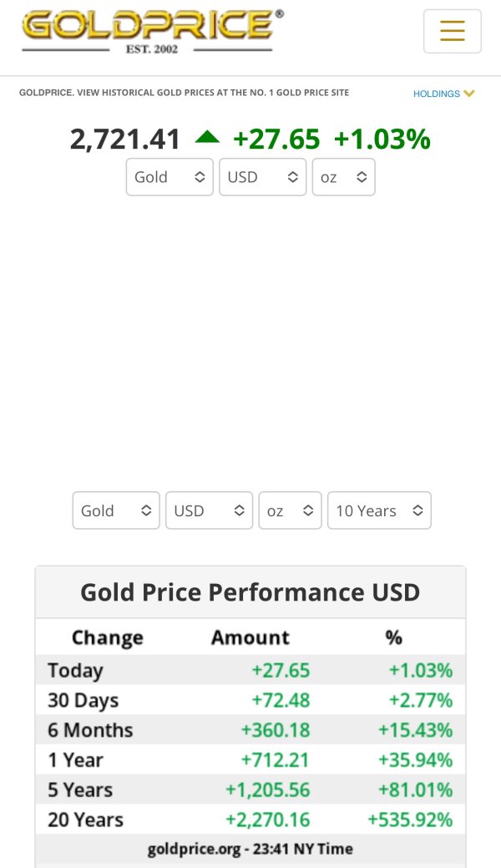Click the green up-arrow price indicator

pos(207,138)
